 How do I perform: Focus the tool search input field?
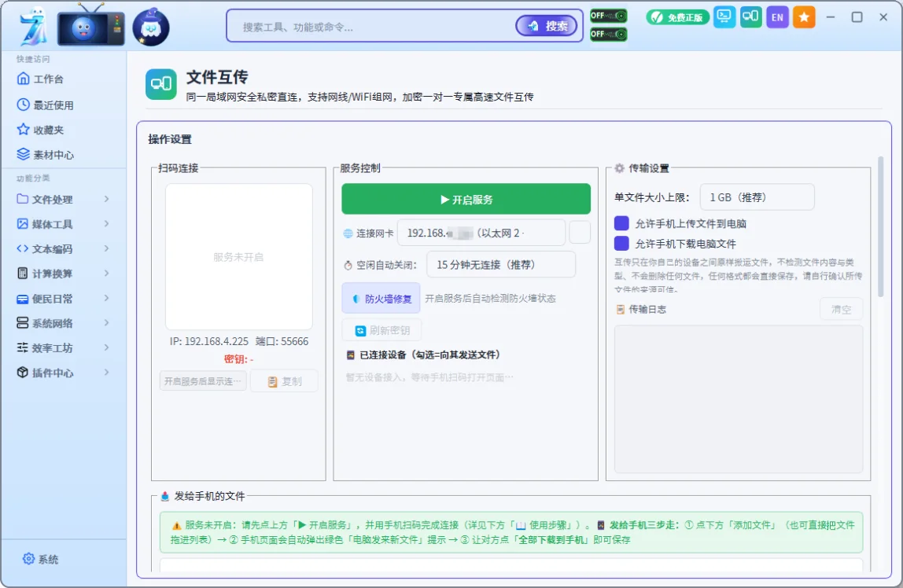click(x=374, y=27)
